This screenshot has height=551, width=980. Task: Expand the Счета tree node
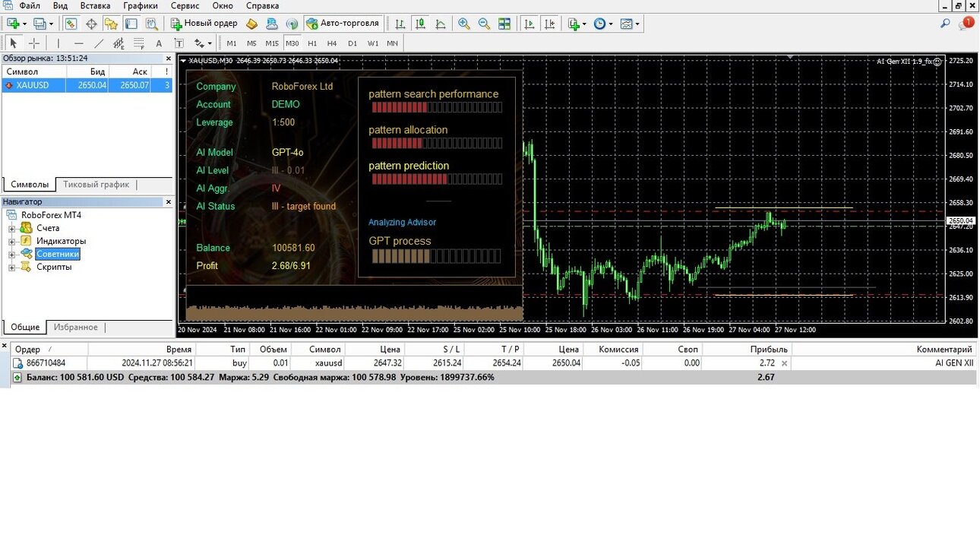click(12, 228)
